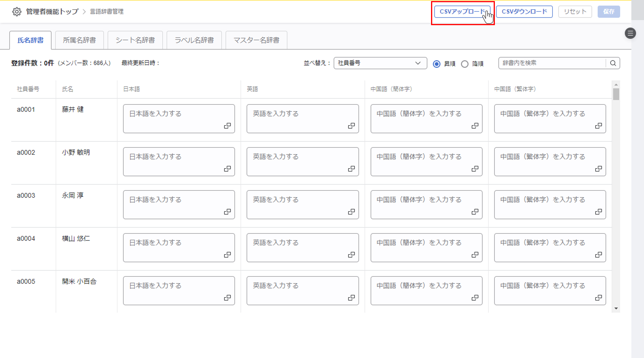Click the gear icon beside 管理者機能トップ

click(x=17, y=12)
